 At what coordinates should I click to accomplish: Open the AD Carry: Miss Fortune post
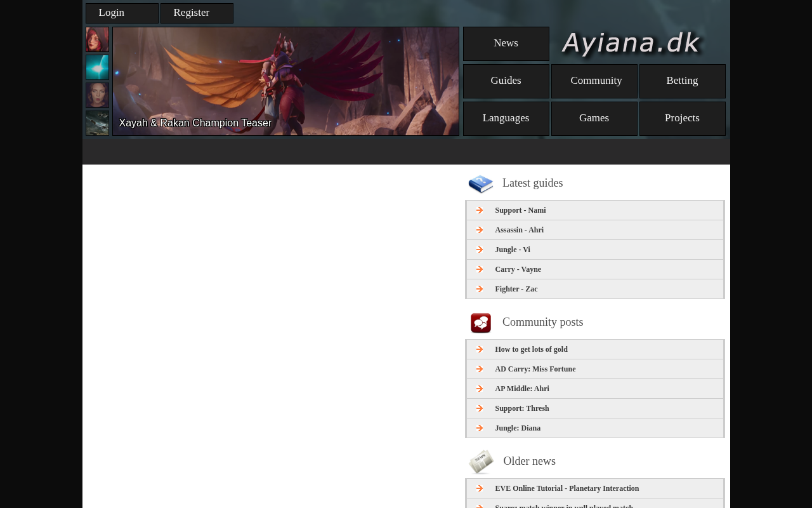coord(535,369)
